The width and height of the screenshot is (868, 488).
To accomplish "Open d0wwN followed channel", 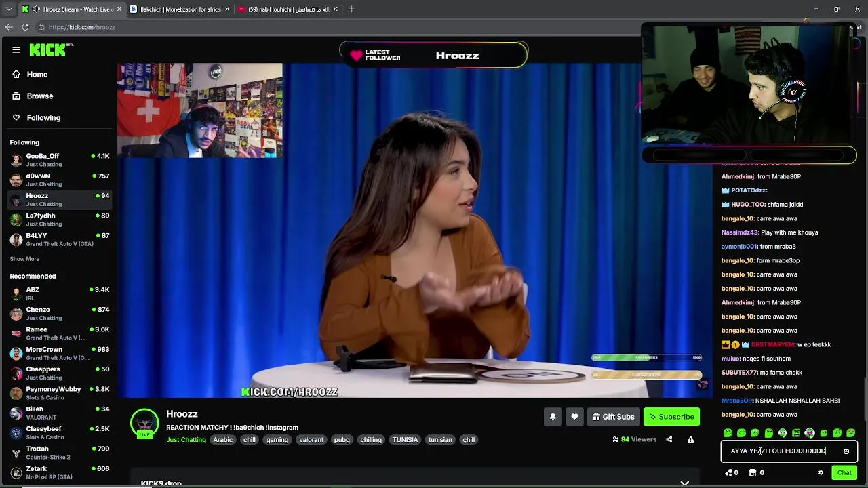I will click(60, 180).
